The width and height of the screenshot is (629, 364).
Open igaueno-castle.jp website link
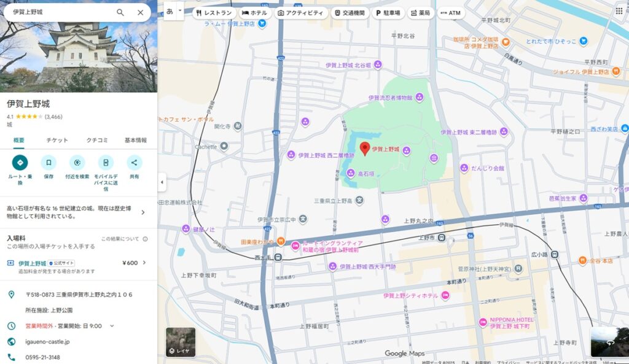(x=48, y=341)
